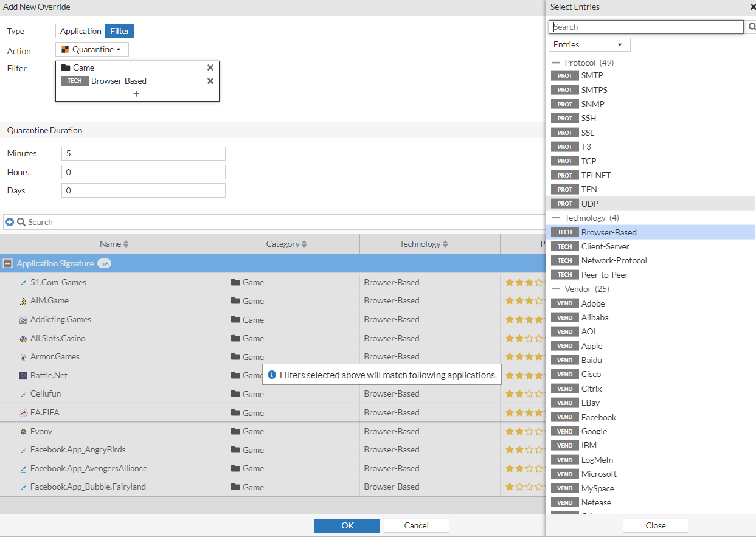Collapse the Protocol (49) section
This screenshot has height=537, width=756.
pyautogui.click(x=555, y=62)
